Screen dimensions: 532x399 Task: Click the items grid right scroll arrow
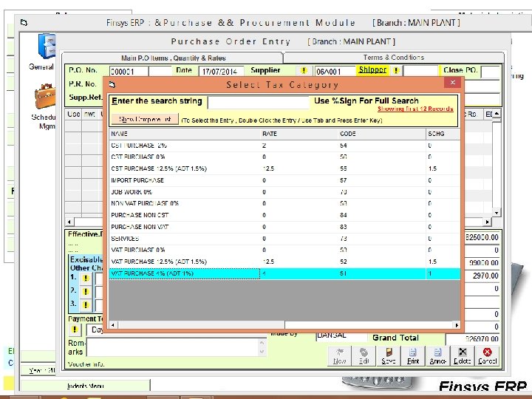coord(487,222)
